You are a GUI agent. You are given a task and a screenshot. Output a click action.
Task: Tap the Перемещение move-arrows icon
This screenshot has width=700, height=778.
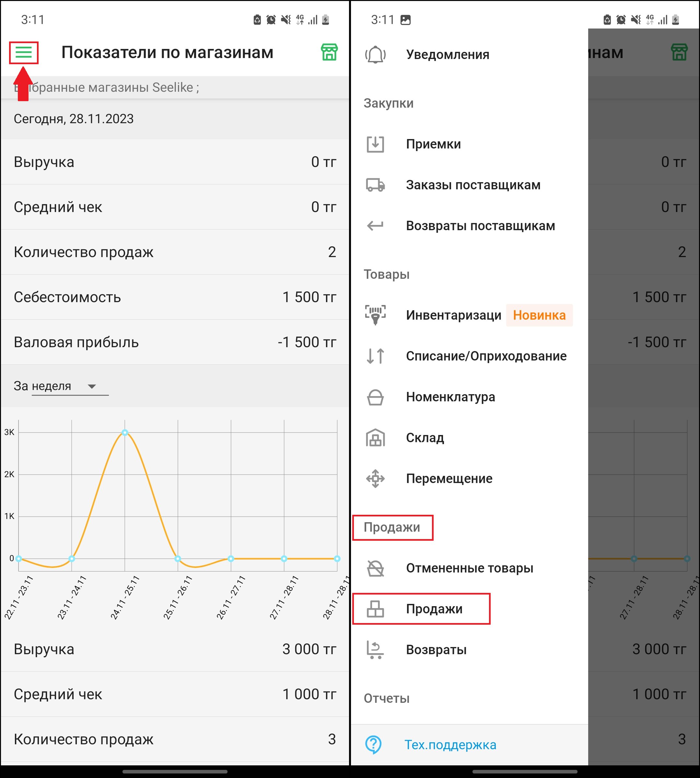coord(375,479)
